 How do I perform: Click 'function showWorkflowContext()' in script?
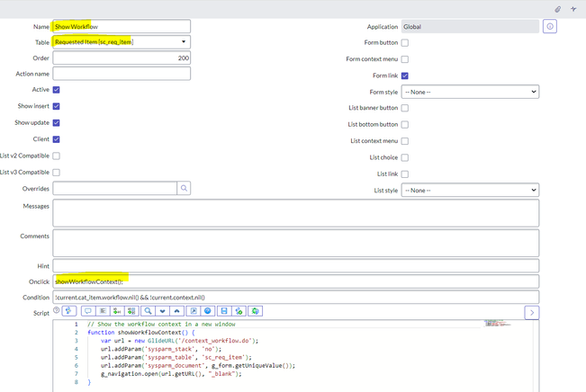click(141, 333)
